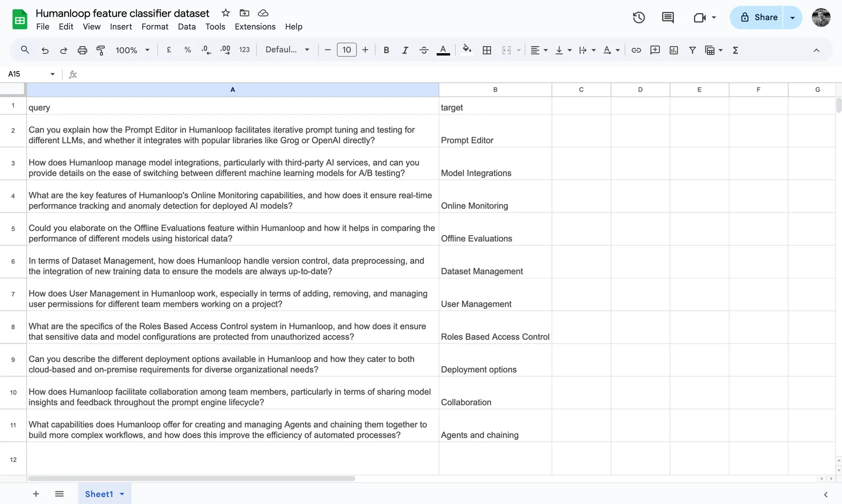Open the Extensions menu
The width and height of the screenshot is (842, 504).
click(255, 27)
